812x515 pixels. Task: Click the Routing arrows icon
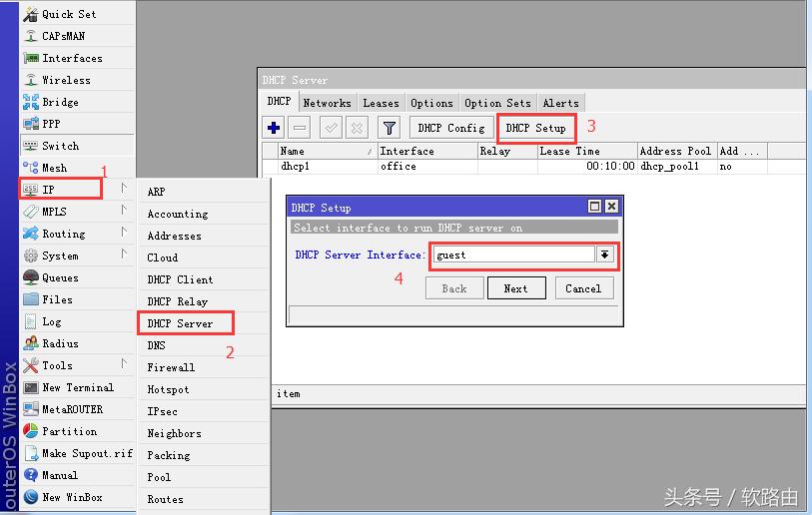31,234
